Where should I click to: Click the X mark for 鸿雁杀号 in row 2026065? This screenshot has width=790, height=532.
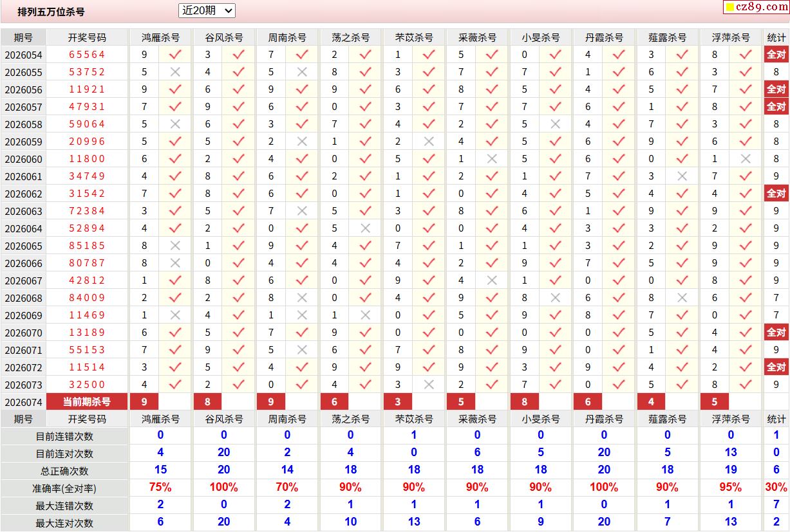coord(175,246)
